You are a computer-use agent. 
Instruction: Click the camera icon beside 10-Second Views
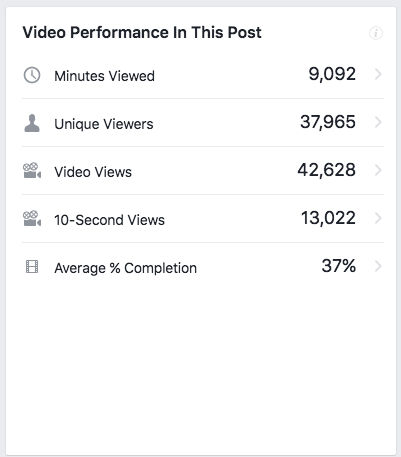[32, 219]
